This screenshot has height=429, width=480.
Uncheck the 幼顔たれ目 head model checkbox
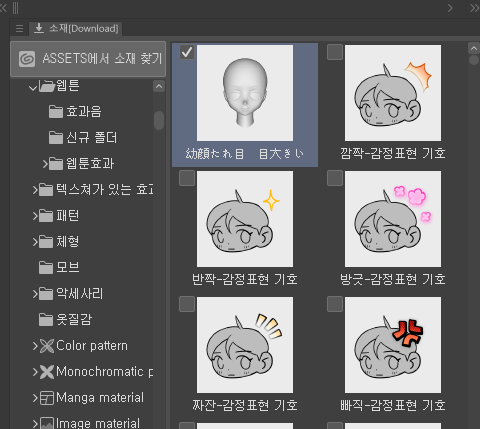[x=187, y=52]
